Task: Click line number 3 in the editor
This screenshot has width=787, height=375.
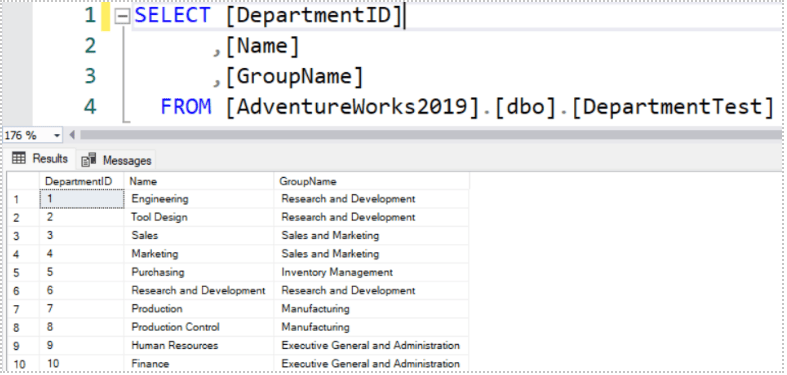Action: [90, 76]
